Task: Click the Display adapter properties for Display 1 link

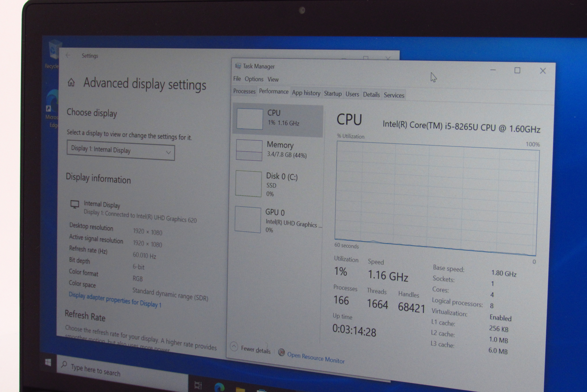Action: point(115,300)
